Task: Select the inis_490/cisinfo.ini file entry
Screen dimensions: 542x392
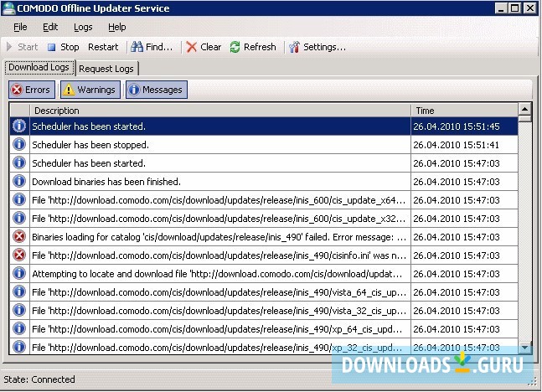Action: click(264, 255)
